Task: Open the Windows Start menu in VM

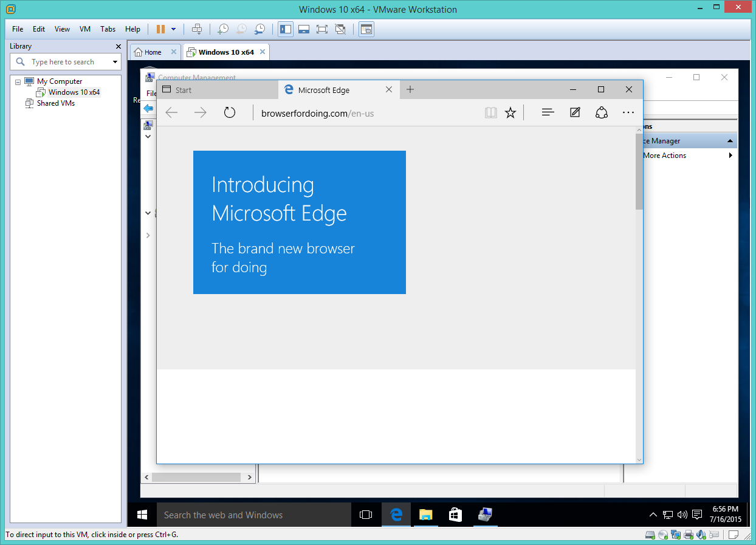Action: [142, 515]
